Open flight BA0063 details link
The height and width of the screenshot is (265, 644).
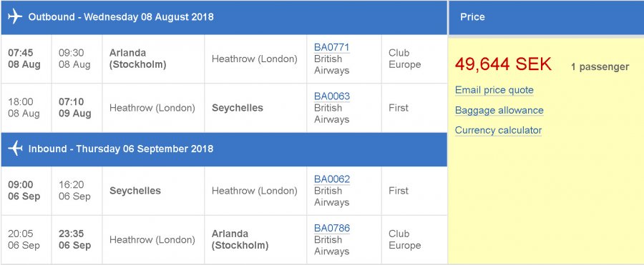[332, 96]
